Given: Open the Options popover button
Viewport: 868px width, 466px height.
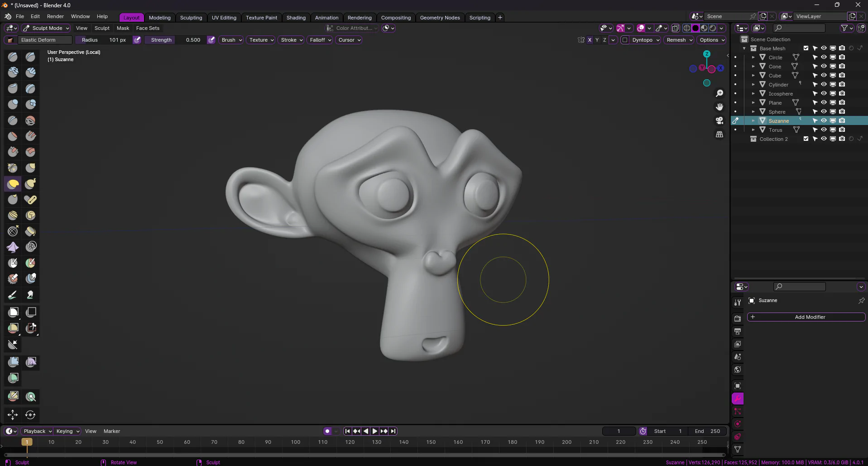Looking at the screenshot, I should (712, 40).
